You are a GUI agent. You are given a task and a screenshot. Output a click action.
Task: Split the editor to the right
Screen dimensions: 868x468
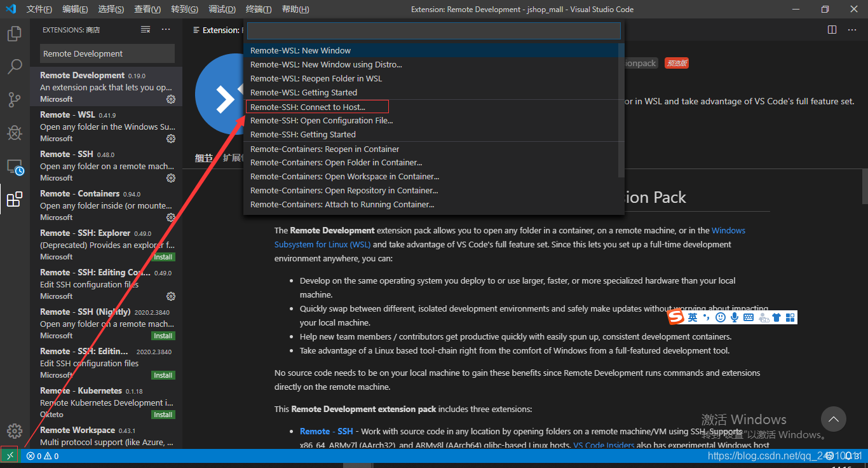point(832,30)
